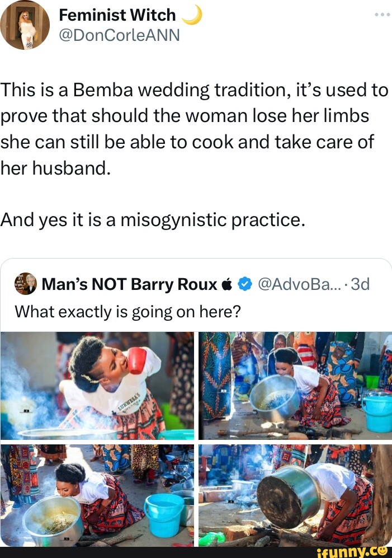Expand the bottom-right photo of the tilted pot
The width and height of the screenshot is (392, 558).
tap(295, 495)
